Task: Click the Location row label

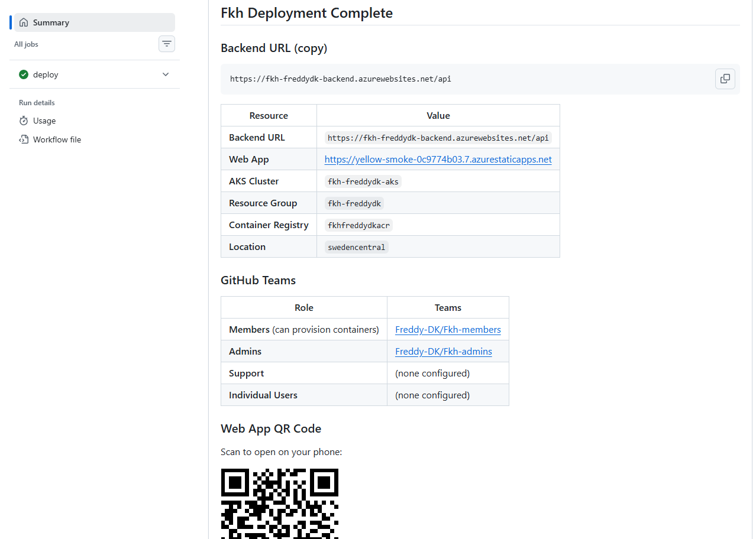Action: click(247, 247)
